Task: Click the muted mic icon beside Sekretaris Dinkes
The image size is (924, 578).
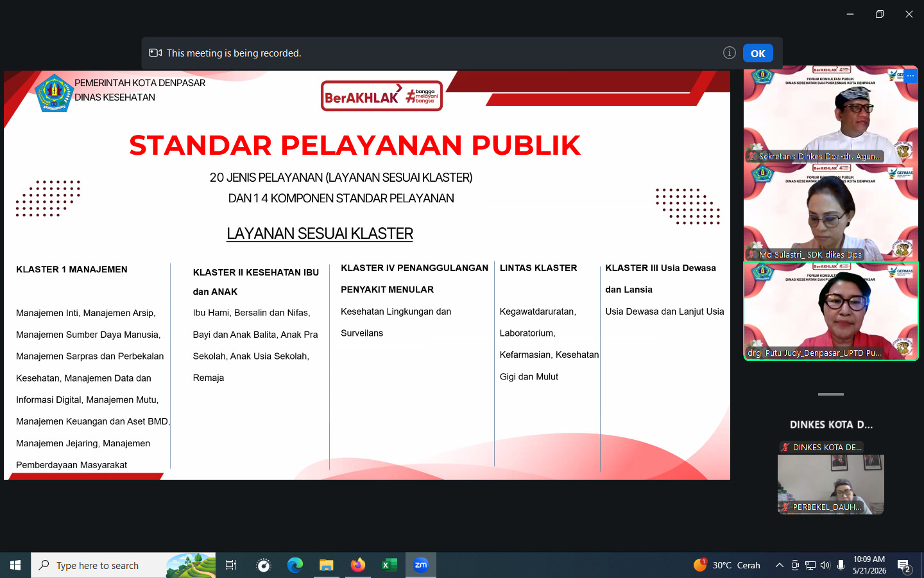Action: tap(751, 156)
